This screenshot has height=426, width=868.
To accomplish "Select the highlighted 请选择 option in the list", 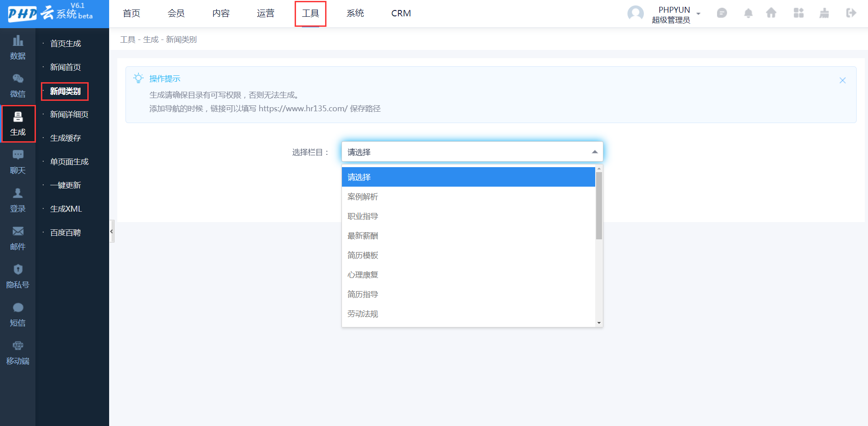I will point(468,177).
